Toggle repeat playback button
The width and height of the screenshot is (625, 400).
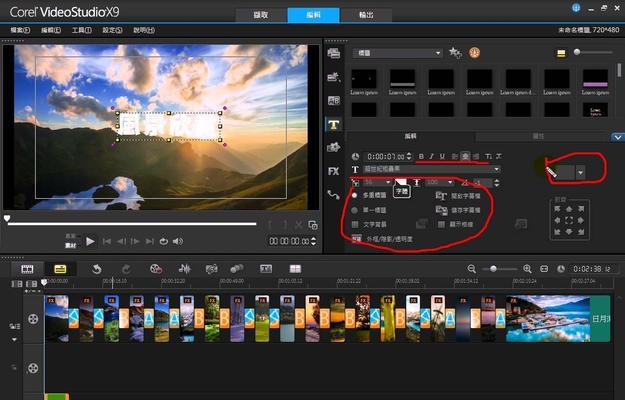[x=163, y=241]
